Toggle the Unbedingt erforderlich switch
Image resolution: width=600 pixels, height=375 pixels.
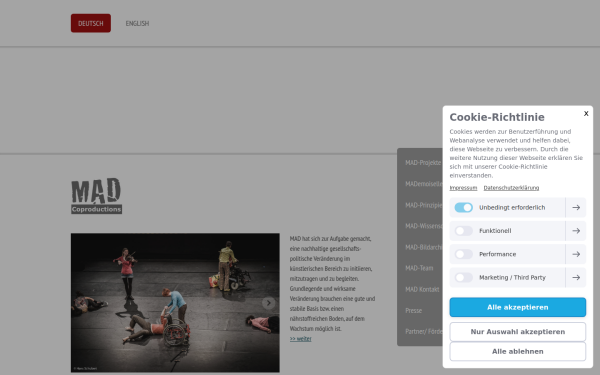point(463,207)
